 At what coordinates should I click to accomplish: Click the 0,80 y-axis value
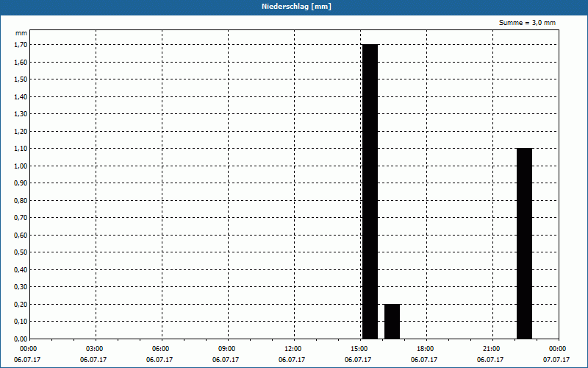(x=21, y=200)
